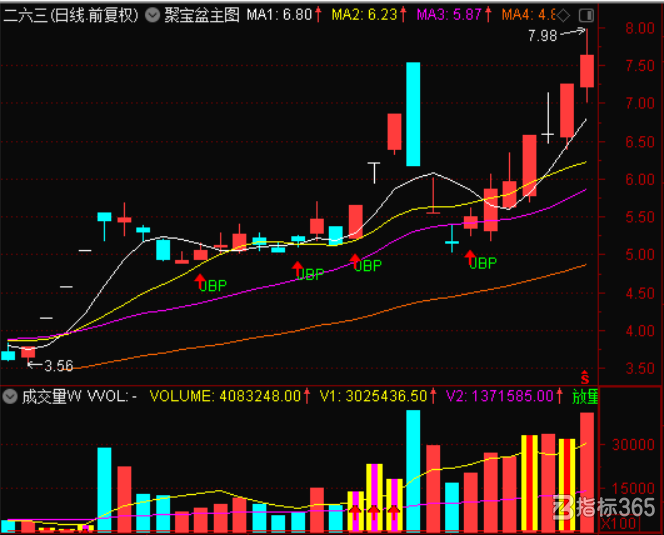Toggle the side panel icon at top right
This screenshot has width=664, height=535.
(586, 16)
